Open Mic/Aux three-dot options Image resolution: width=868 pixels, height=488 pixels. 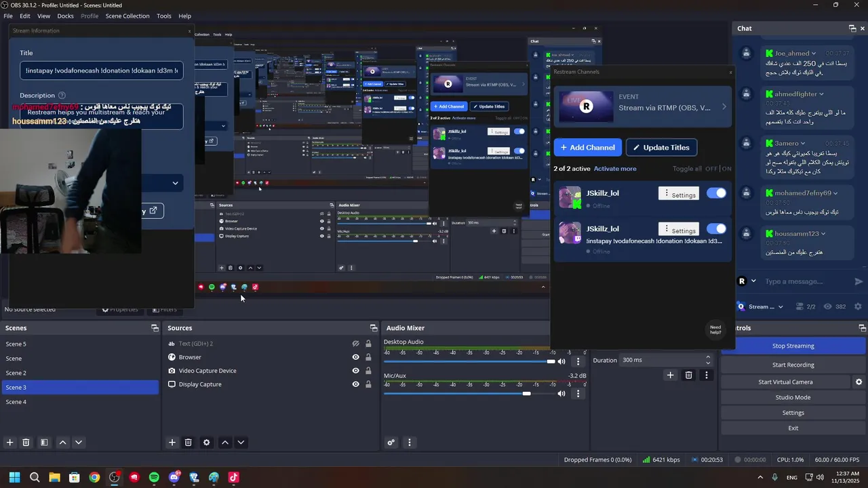coord(578,394)
